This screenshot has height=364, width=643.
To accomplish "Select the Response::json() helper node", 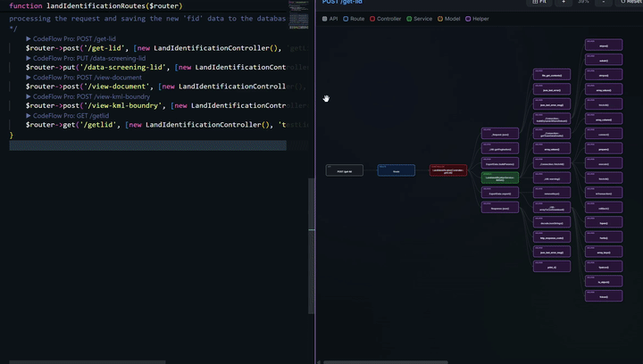I will click(x=500, y=207).
